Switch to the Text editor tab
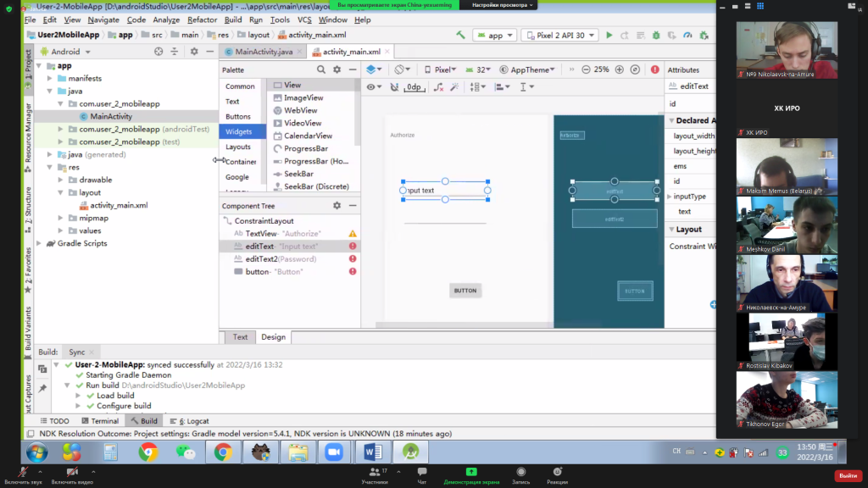 [240, 337]
